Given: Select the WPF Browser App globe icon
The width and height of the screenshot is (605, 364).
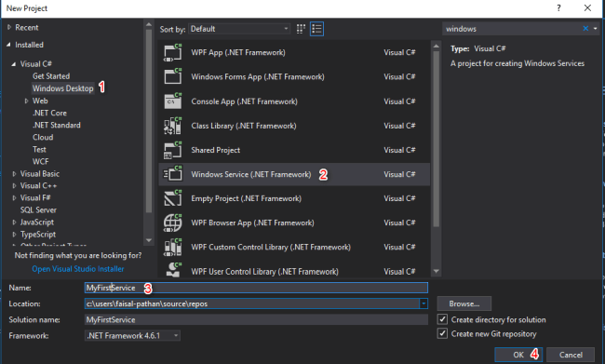Looking at the screenshot, I should [172, 222].
